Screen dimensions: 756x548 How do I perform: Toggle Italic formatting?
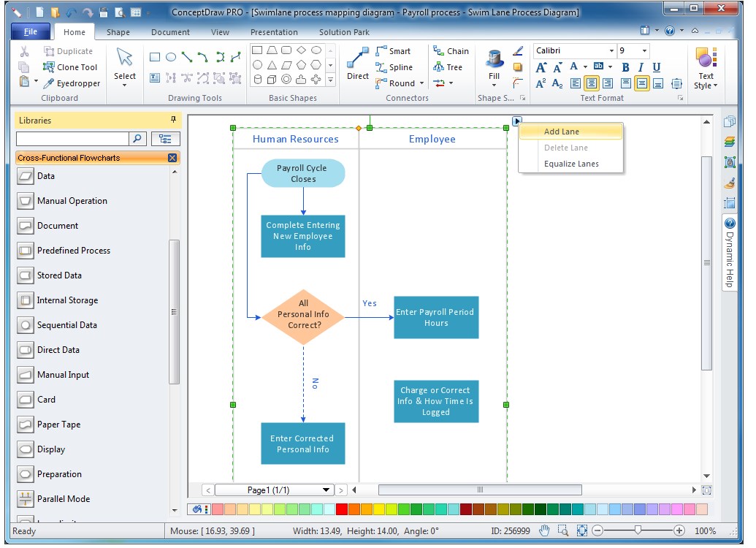(641, 67)
